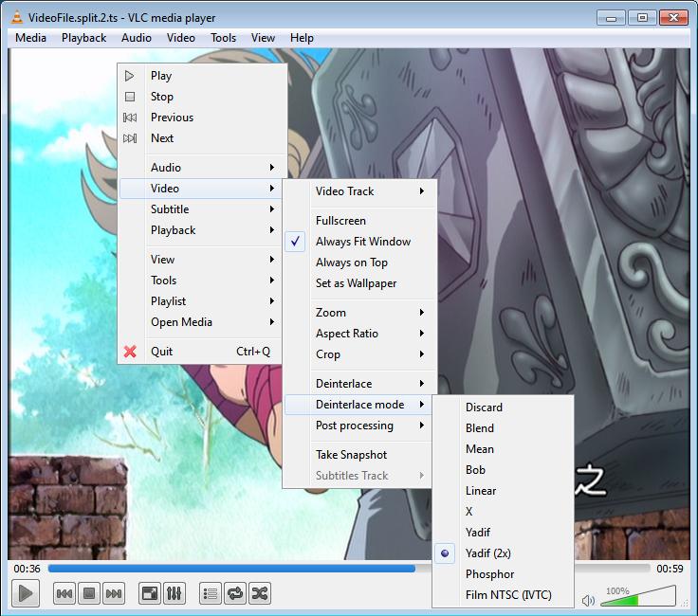Choose Mean deinterlace mode
The width and height of the screenshot is (698, 616).
[503, 449]
